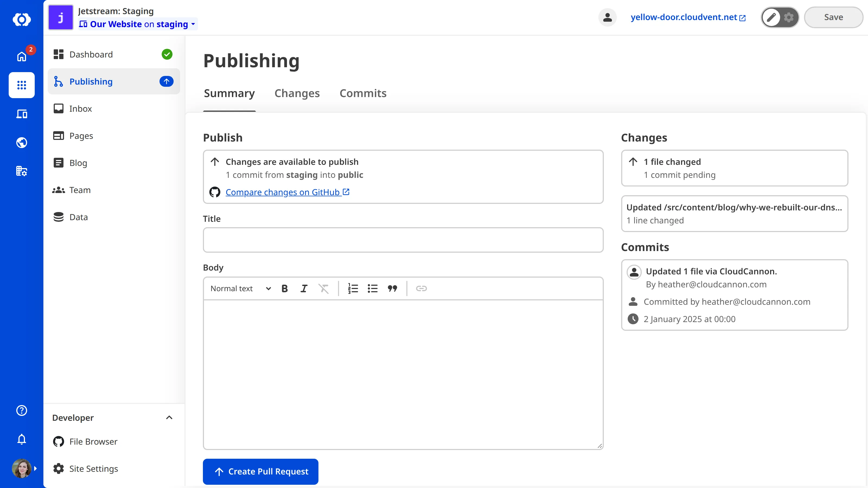Click the Create Pull Request button
The width and height of the screenshot is (868, 488).
point(260,471)
